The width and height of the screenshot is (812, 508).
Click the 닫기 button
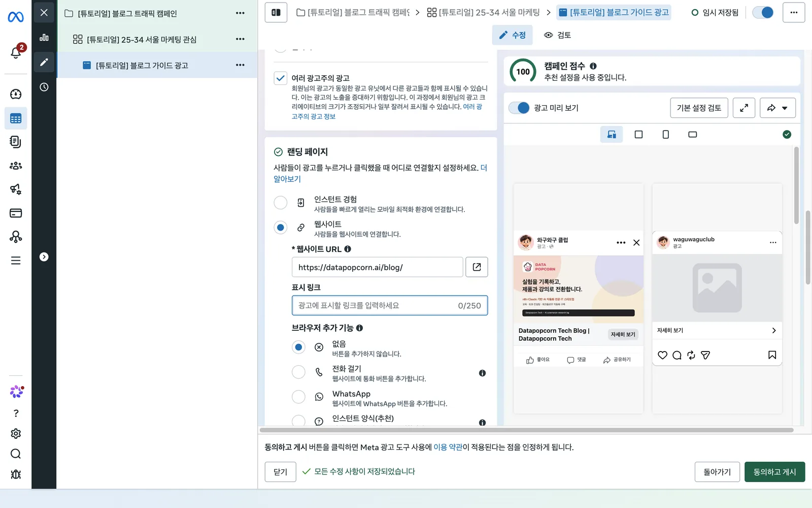(x=281, y=472)
